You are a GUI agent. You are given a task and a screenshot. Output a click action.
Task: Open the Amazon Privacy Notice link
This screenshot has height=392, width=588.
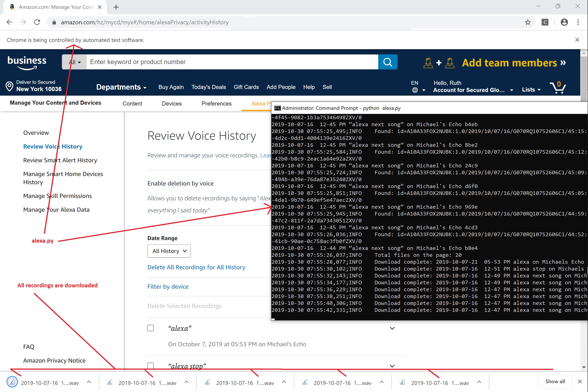[x=54, y=360]
